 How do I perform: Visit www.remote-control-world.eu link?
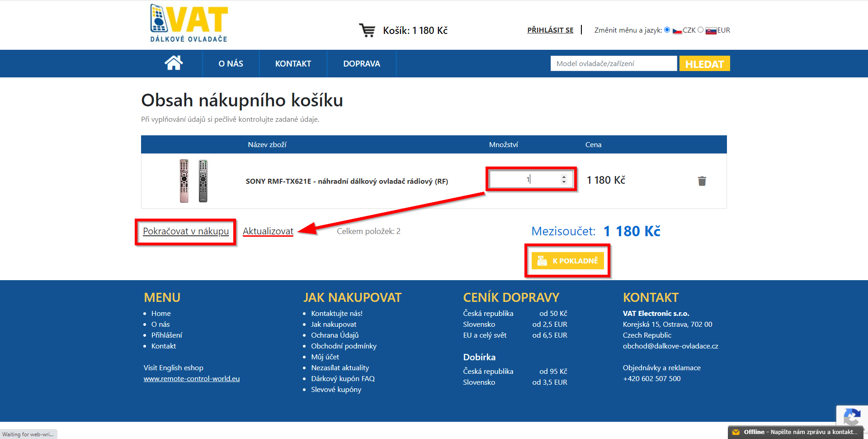(x=192, y=378)
